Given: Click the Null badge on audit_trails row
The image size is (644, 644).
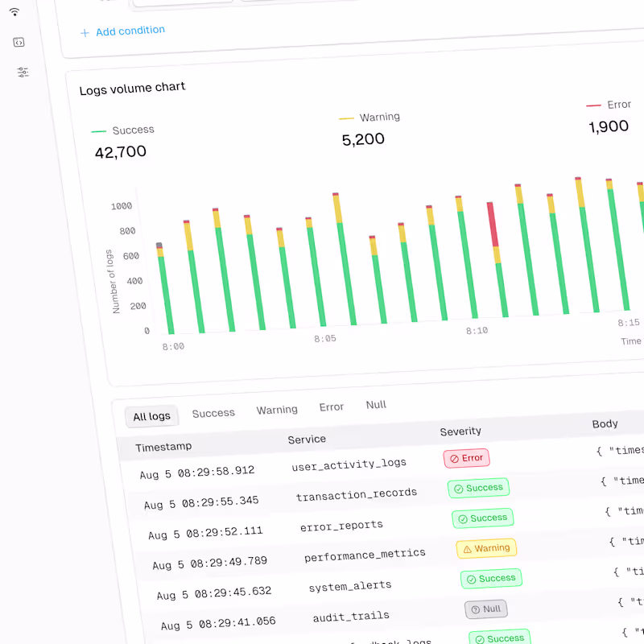Looking at the screenshot, I should [485, 609].
